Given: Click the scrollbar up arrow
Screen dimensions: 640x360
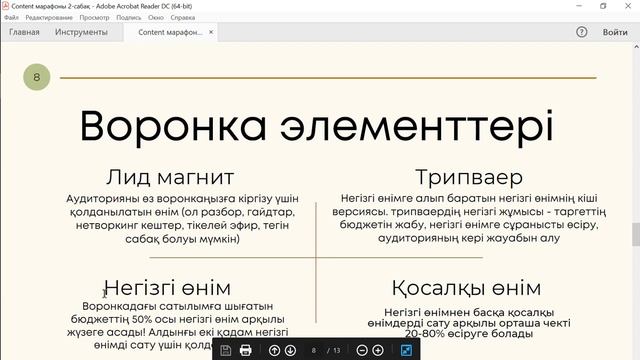Looking at the screenshot, I should click(636, 47).
